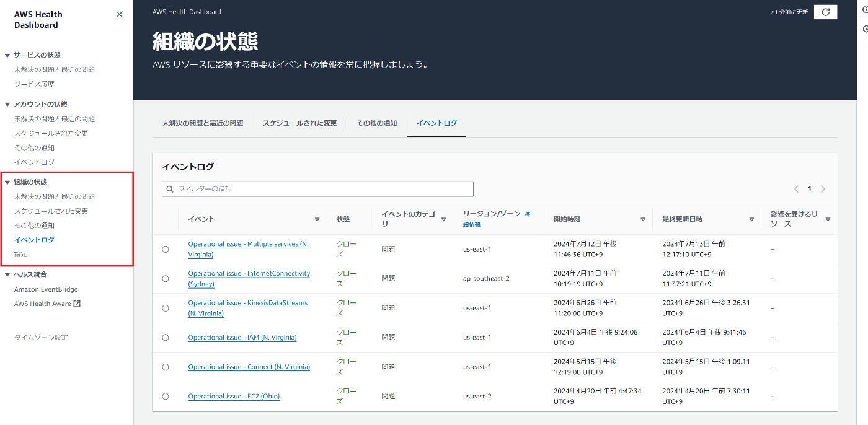This screenshot has width=868, height=425.
Task: Select radio for Connect (N. Virginia) event
Action: tap(166, 367)
